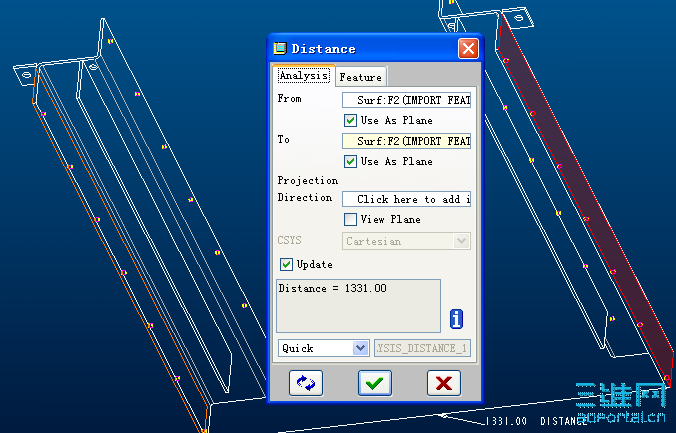
Task: Accept the distance analysis with green checkmark
Action: coord(375,383)
